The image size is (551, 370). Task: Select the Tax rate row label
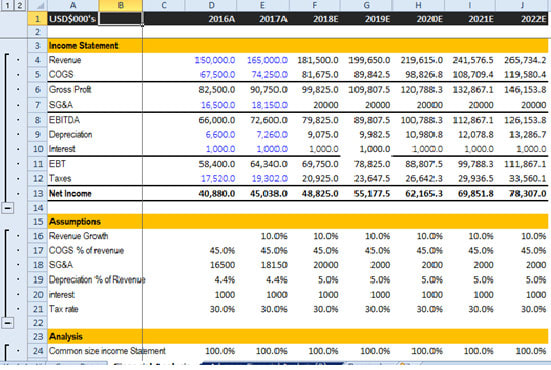(63, 309)
